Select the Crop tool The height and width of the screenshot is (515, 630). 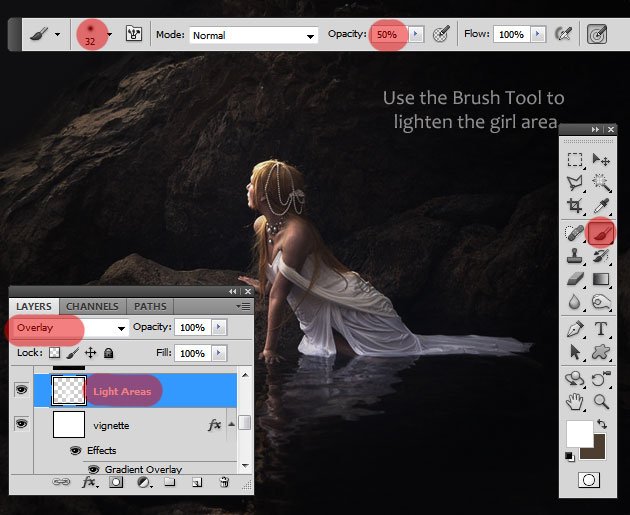[575, 206]
